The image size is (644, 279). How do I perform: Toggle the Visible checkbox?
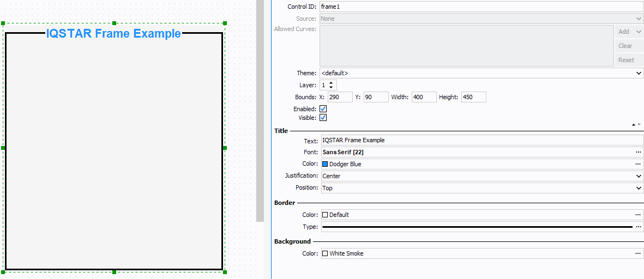(x=323, y=118)
